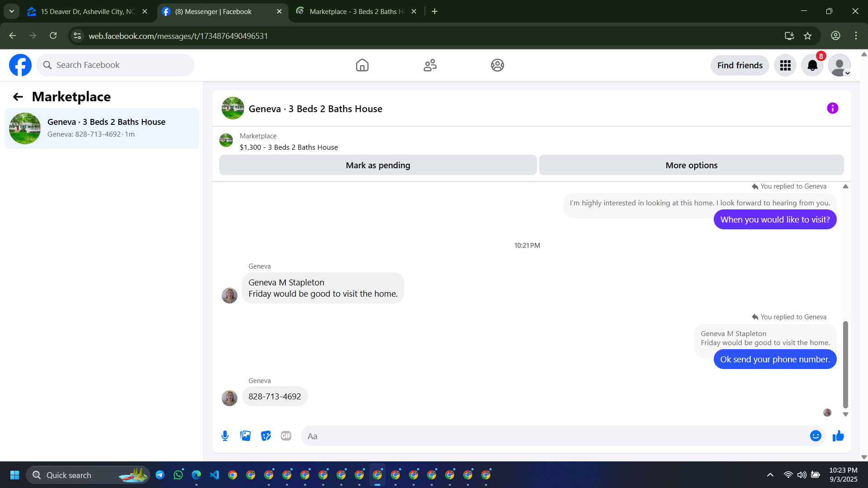Click the 'Ok send your phone number.' bubble

775,359
